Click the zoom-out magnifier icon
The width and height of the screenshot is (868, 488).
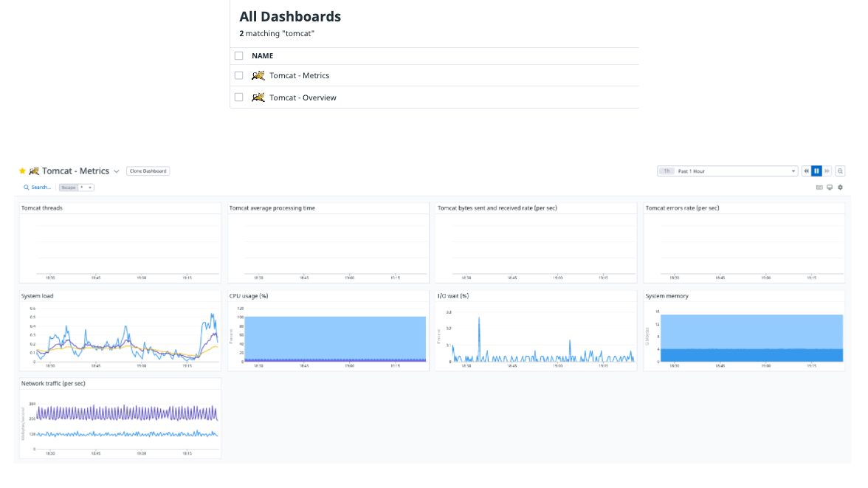tap(840, 171)
